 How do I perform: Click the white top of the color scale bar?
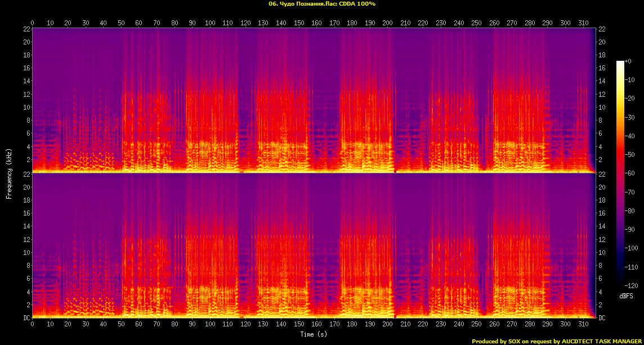tap(620, 62)
